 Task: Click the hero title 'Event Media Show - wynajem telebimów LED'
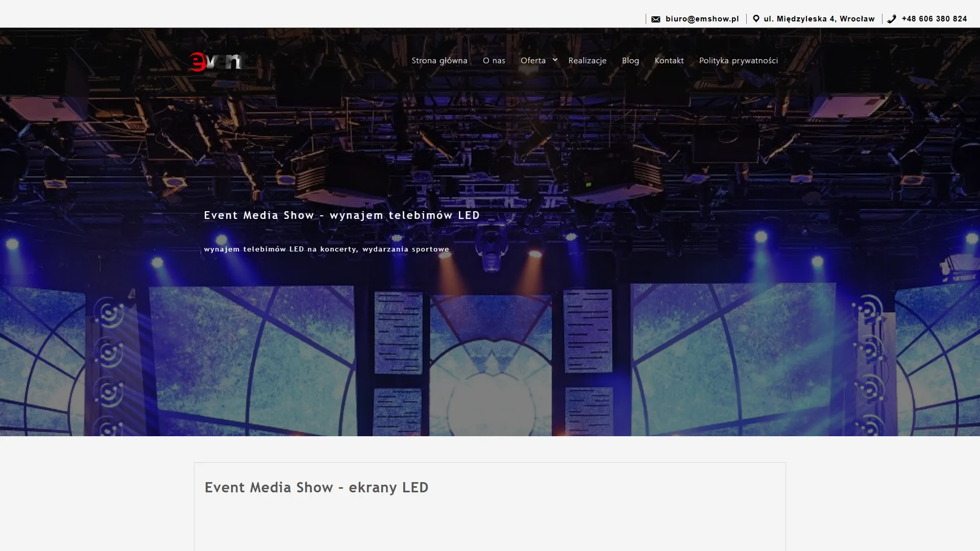[342, 215]
